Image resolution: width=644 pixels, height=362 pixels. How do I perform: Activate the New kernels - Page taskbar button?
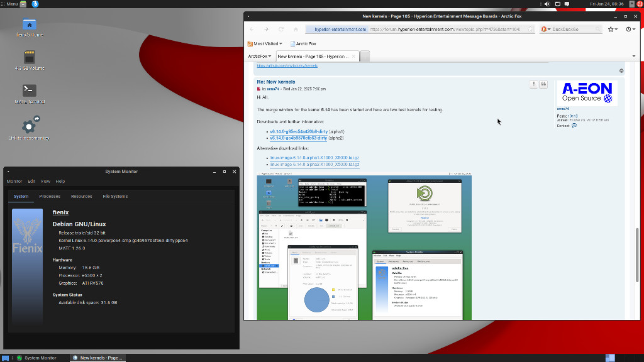[x=97, y=358]
